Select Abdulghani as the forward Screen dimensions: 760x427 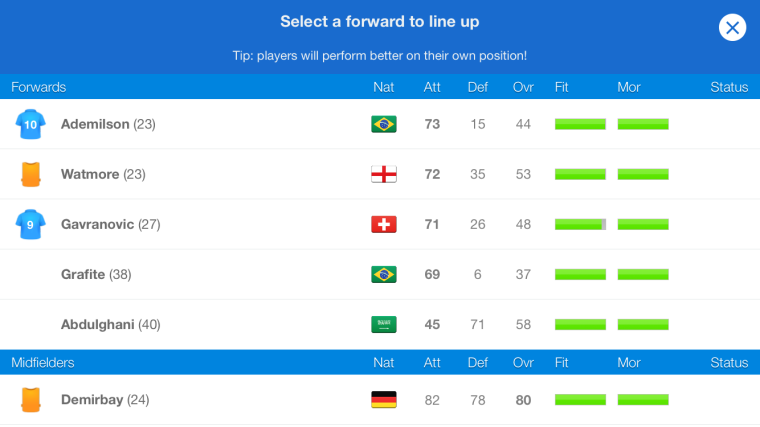(380, 325)
